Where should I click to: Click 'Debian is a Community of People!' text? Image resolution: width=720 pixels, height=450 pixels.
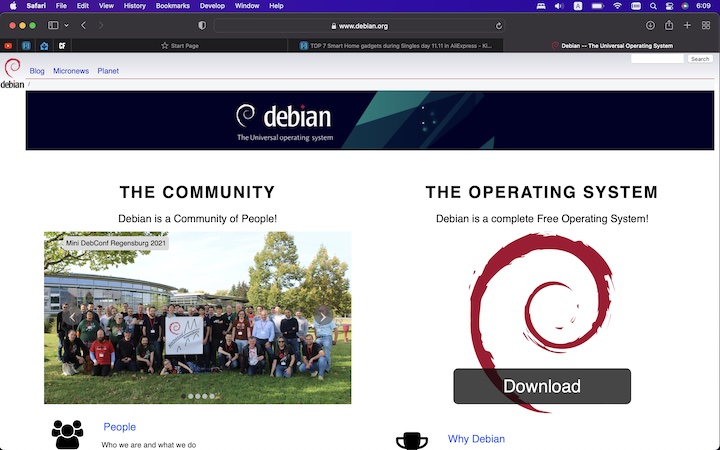(197, 219)
